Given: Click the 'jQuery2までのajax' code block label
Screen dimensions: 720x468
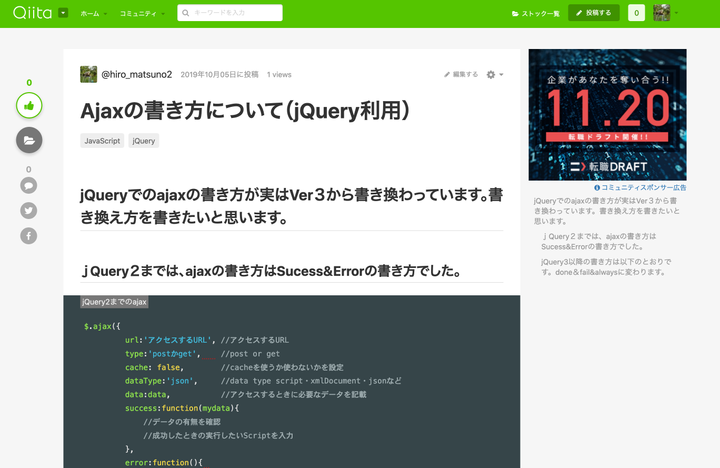Looking at the screenshot, I should [x=114, y=302].
